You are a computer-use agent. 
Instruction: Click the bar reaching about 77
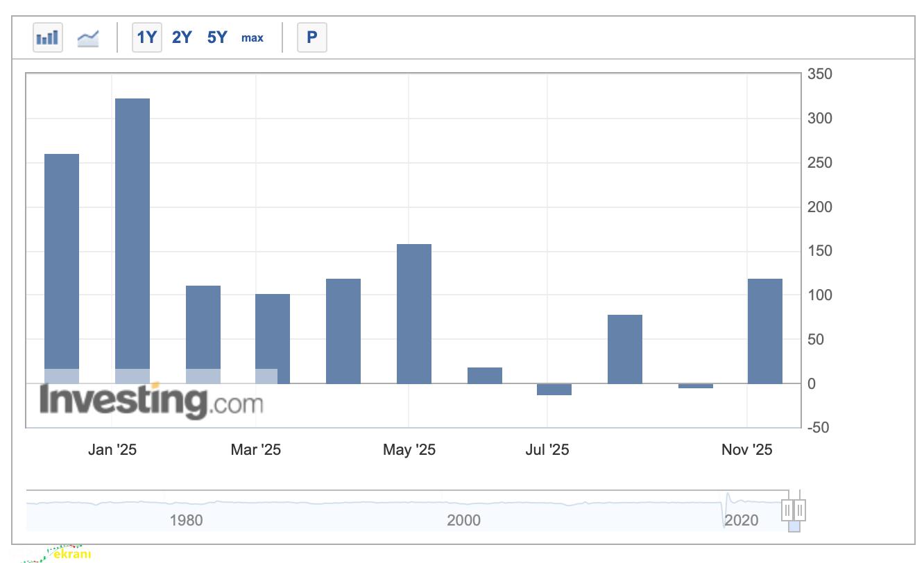pyautogui.click(x=625, y=349)
